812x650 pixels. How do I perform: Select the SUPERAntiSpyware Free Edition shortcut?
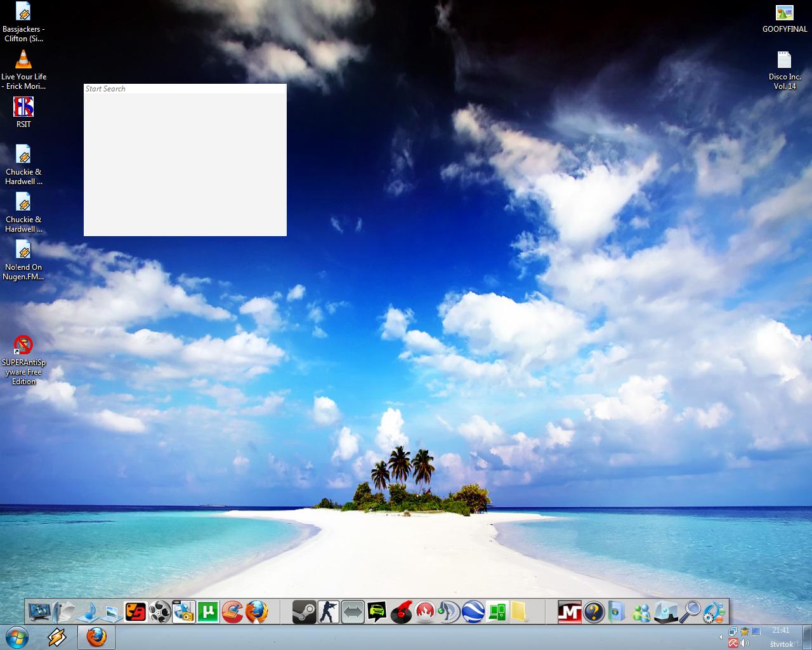23,346
